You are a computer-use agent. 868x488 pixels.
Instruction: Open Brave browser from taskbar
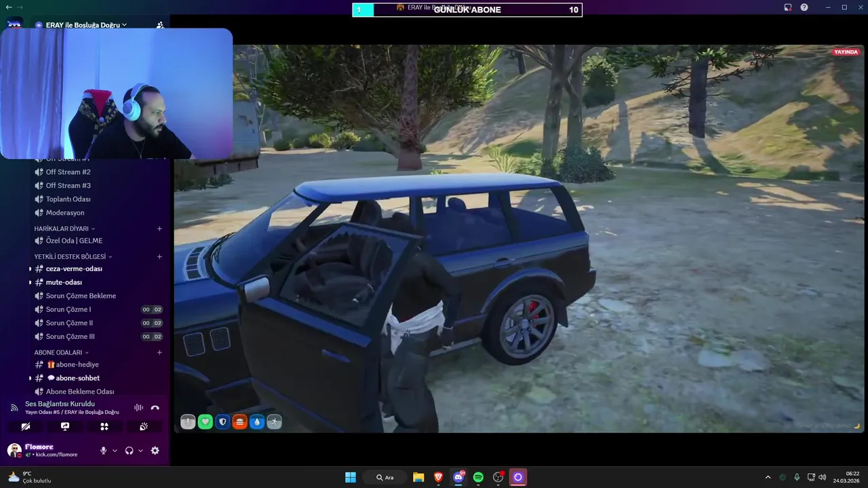438,477
